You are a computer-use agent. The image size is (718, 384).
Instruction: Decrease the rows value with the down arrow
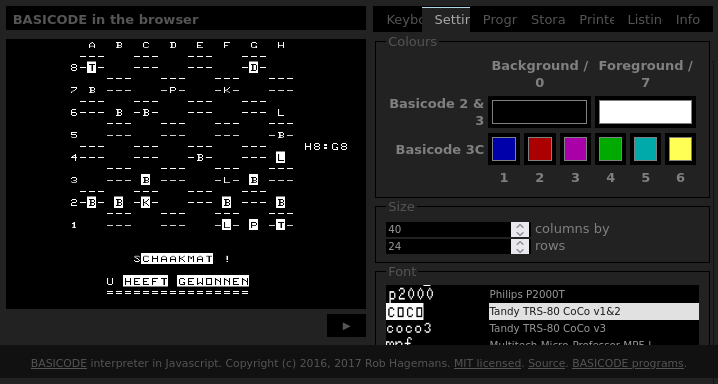coord(520,250)
